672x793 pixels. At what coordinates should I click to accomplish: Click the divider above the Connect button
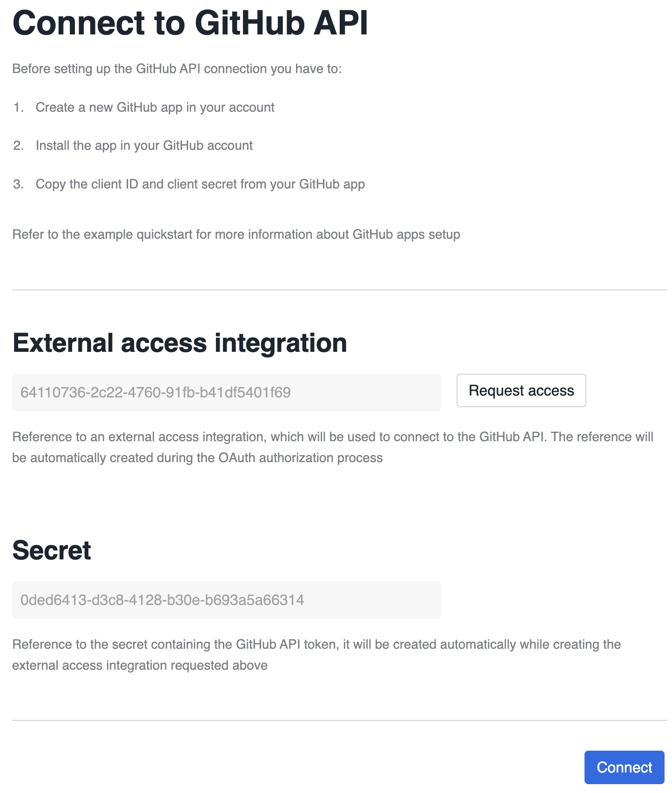pos(339,720)
